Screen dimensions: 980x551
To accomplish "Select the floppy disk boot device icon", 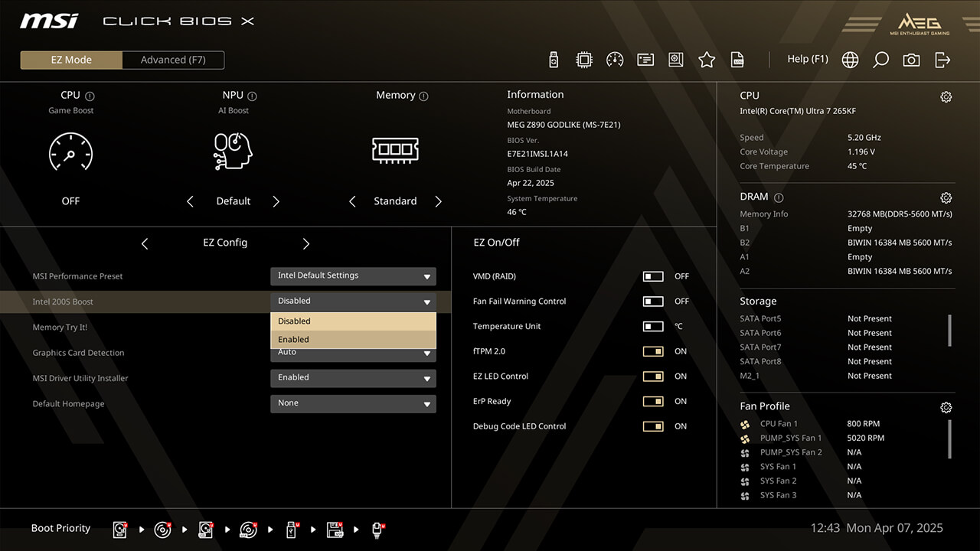I will (335, 529).
